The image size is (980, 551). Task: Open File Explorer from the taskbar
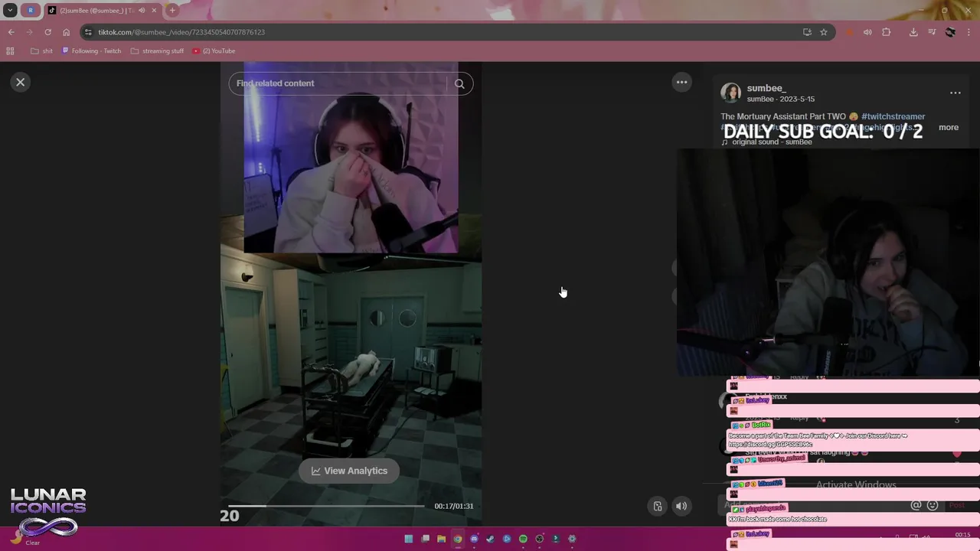[441, 539]
